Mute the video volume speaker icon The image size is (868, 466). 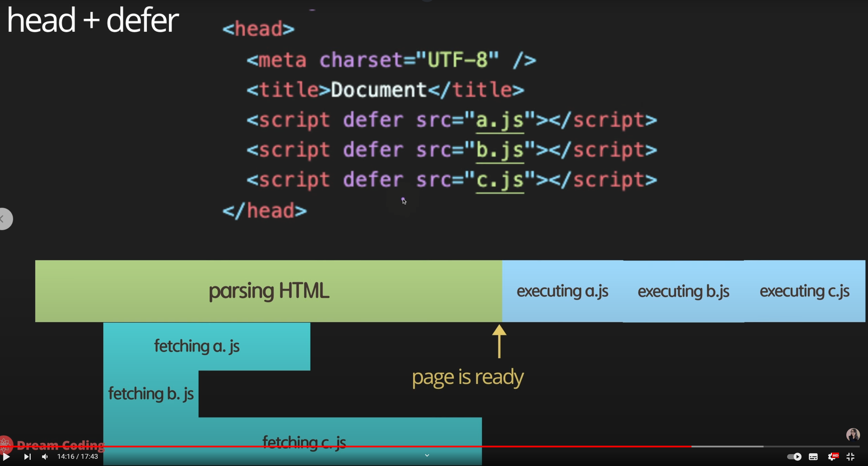click(x=45, y=457)
